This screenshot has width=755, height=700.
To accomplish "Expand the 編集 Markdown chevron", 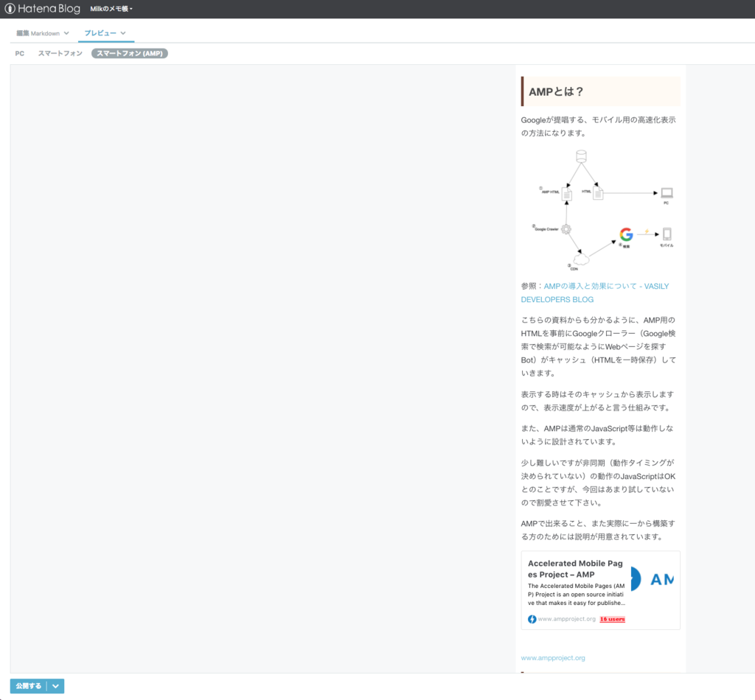I will click(66, 33).
